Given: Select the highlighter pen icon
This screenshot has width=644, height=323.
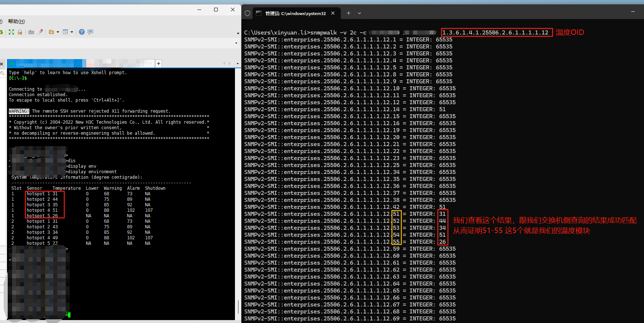Looking at the screenshot, I should 40,32.
